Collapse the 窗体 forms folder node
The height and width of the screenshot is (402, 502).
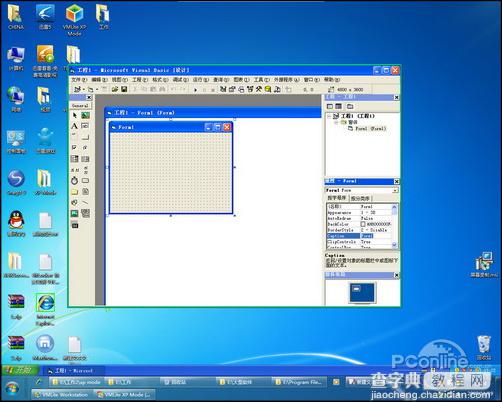click(x=336, y=122)
